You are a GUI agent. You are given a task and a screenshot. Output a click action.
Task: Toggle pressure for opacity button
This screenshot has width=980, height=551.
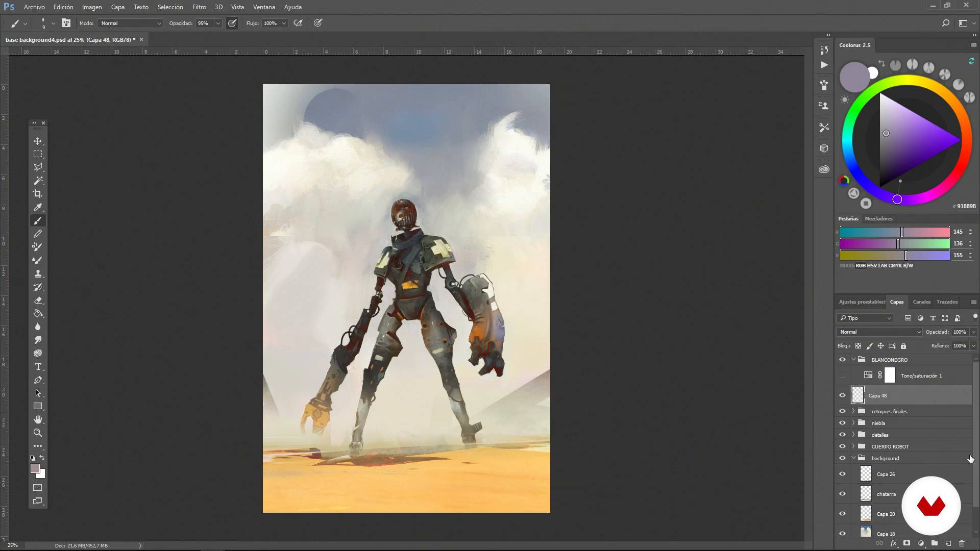click(x=232, y=23)
